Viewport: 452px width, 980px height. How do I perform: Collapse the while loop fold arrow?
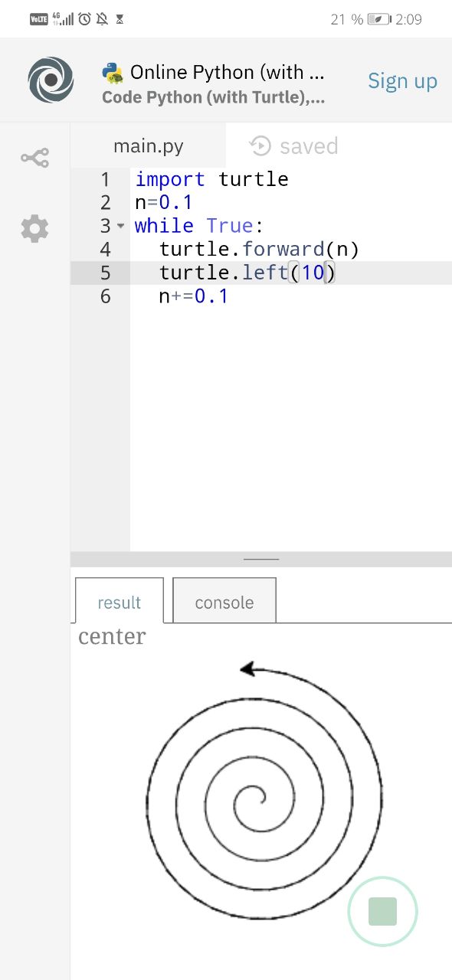coord(120,226)
